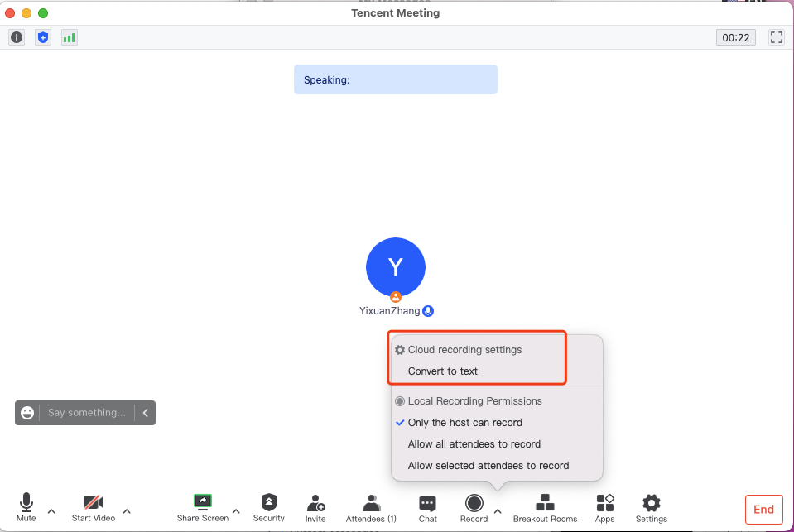Collapse the Record options arrow

point(498,511)
